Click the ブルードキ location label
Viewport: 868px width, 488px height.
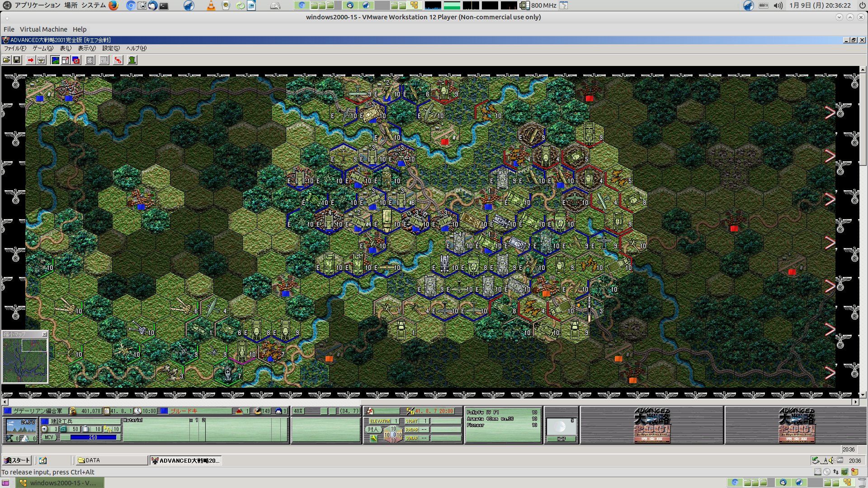tap(184, 411)
